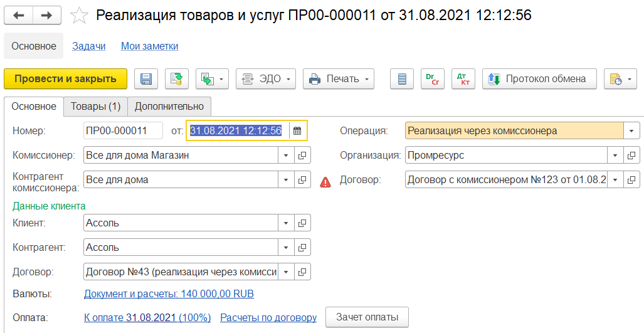This screenshot has width=644, height=333.
Task: Add document to favorites star
Action: click(x=80, y=15)
